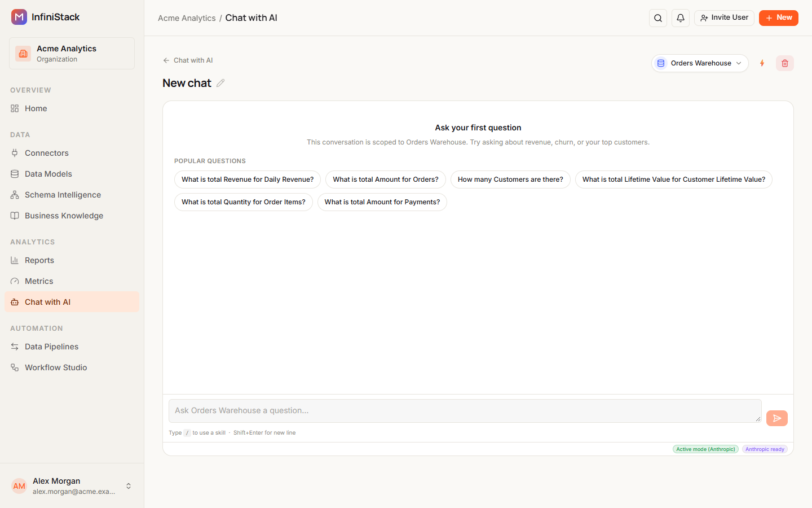
Task: Click the AM user avatar
Action: 19,486
